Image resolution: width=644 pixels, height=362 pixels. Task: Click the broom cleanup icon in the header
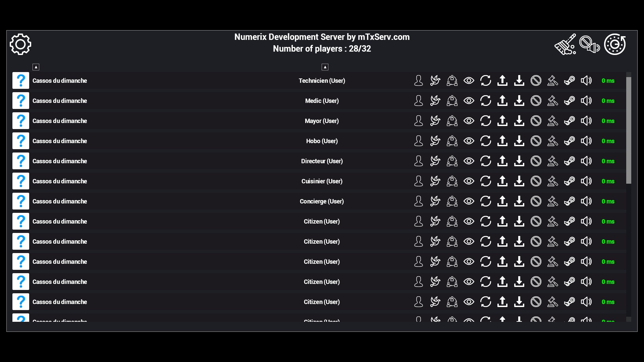point(565,44)
